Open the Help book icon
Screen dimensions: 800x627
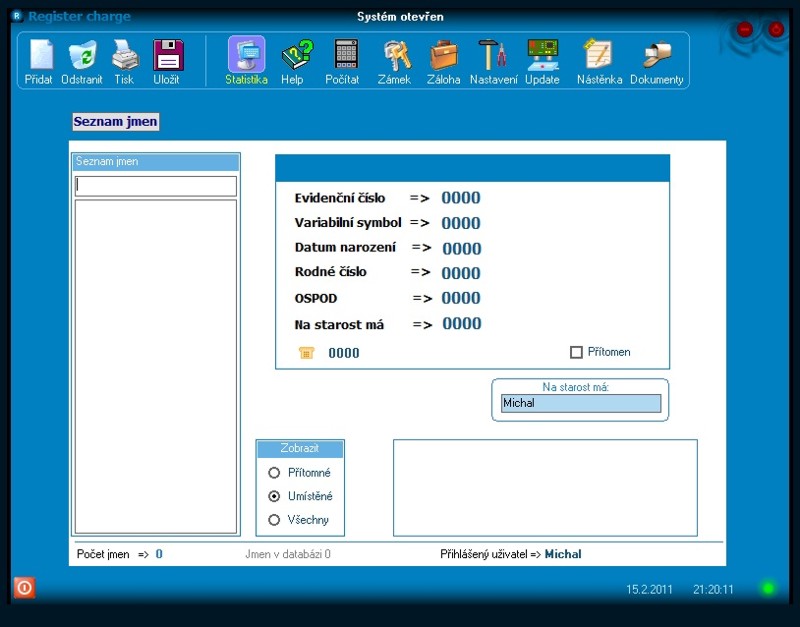(297, 55)
